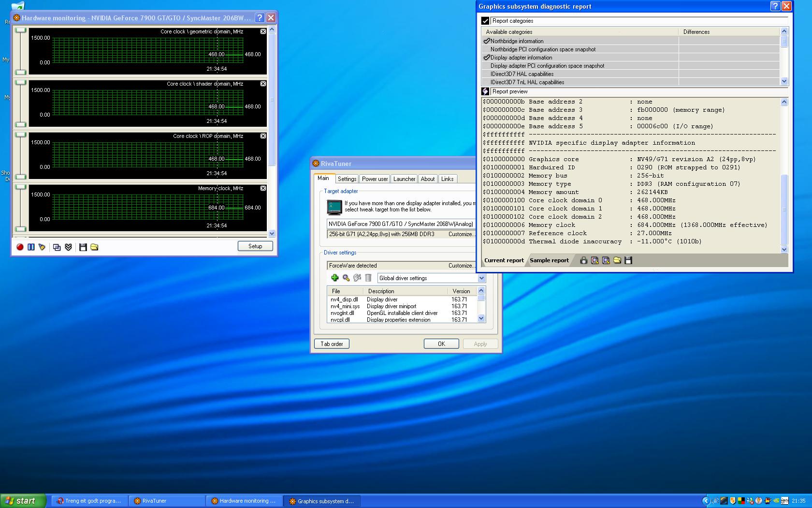Save the diagnostic report with floppy icon
Screen dimensions: 812x508
tap(628, 260)
